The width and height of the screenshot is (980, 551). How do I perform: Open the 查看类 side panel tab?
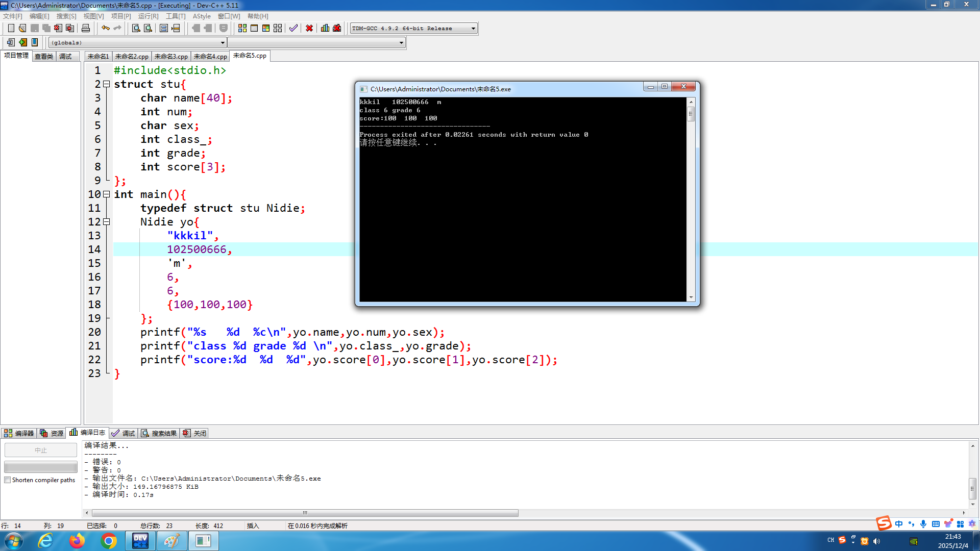[44, 57]
